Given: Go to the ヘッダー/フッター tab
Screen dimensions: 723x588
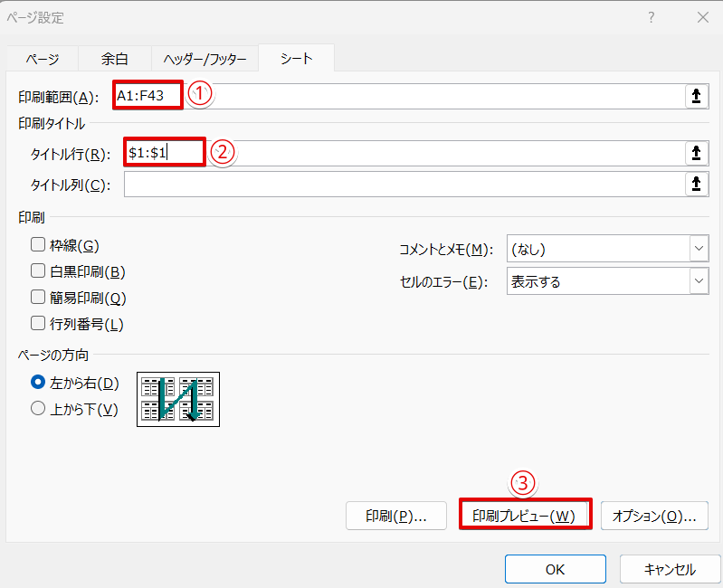Looking at the screenshot, I should click(205, 59).
